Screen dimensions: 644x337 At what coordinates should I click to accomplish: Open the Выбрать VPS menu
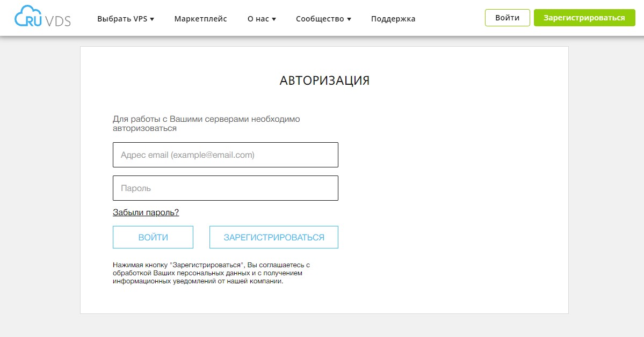(122, 18)
